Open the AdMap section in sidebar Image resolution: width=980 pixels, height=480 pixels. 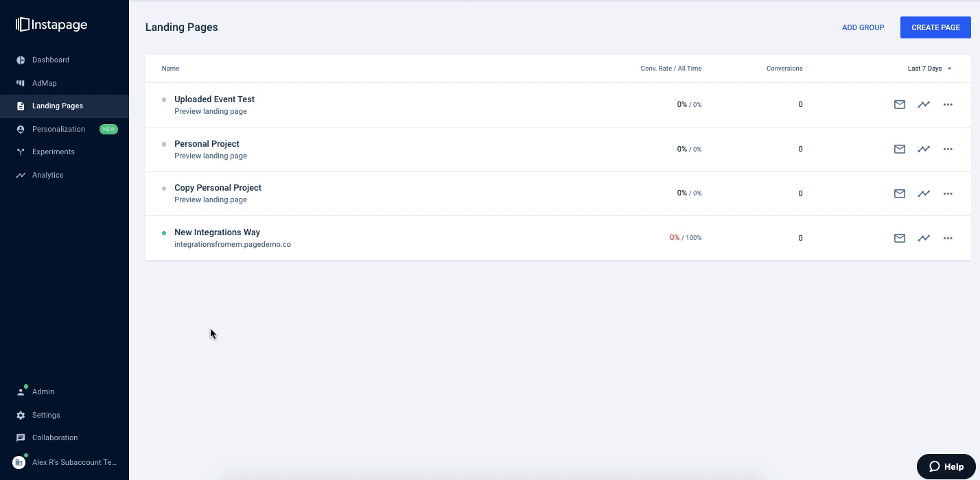pyautogui.click(x=44, y=83)
